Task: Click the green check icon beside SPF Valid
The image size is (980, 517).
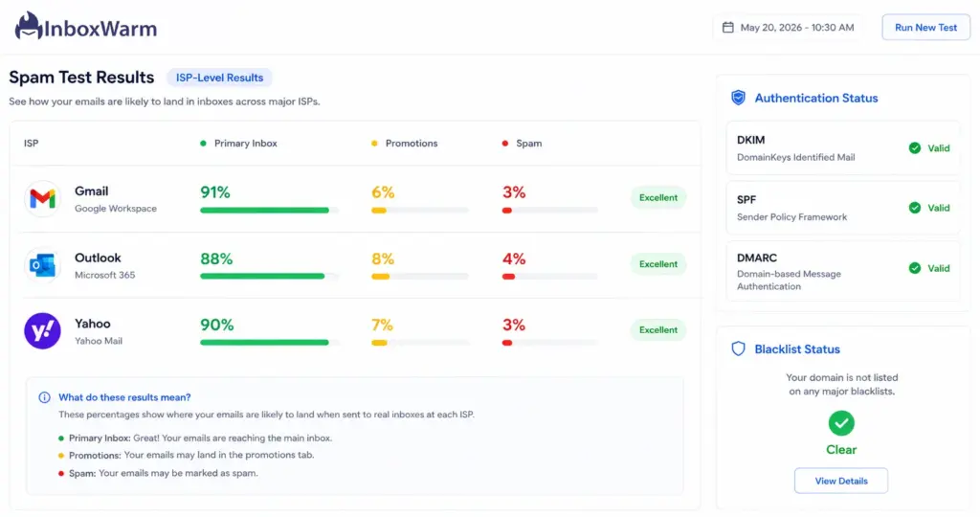Action: click(914, 208)
